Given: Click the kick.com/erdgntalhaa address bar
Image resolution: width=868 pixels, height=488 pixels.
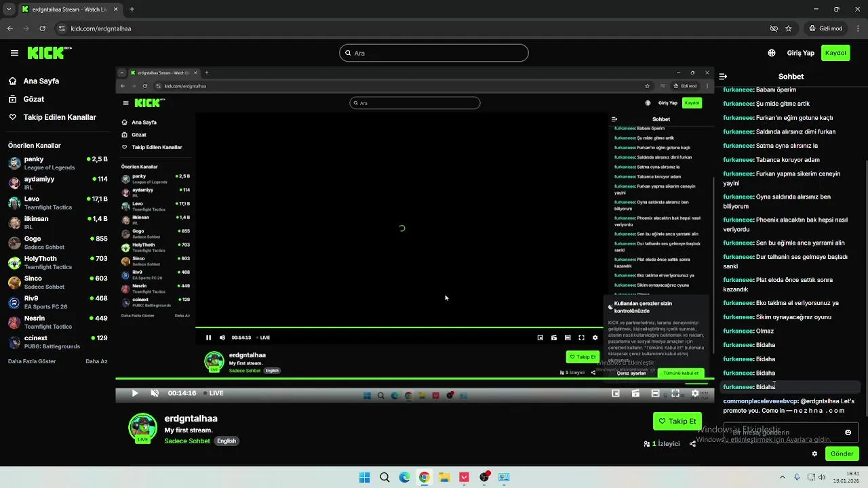Looking at the screenshot, I should coord(101,28).
